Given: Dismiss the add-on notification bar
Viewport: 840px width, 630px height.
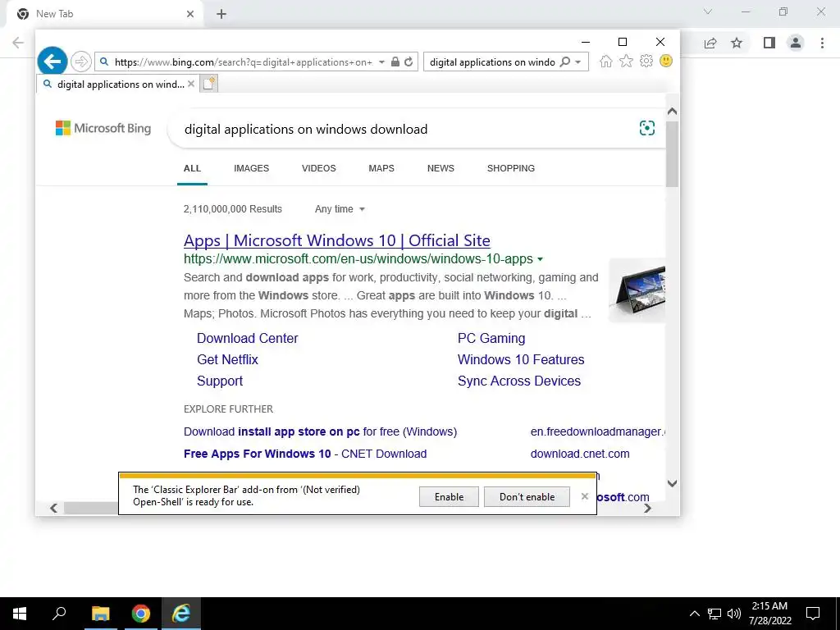Looking at the screenshot, I should (584, 496).
